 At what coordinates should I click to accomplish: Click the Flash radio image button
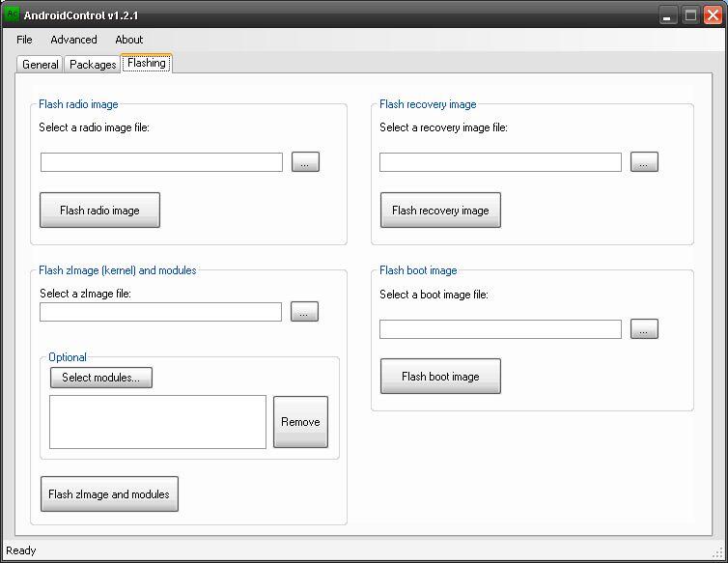click(99, 210)
